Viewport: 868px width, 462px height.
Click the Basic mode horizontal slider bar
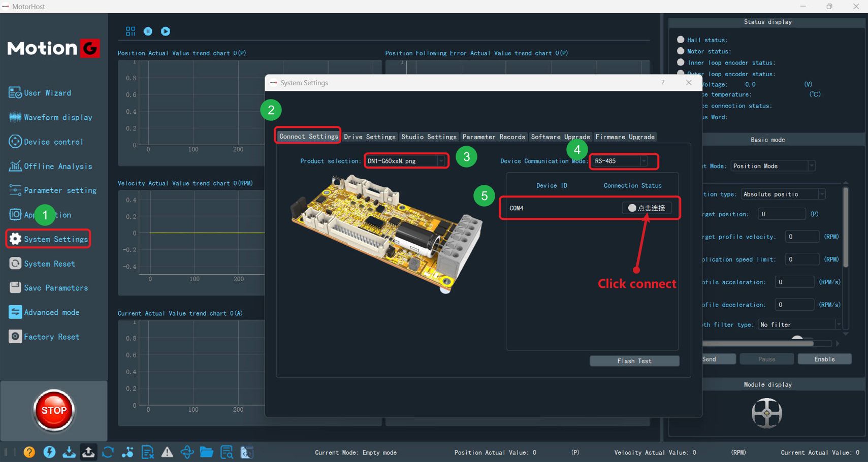click(x=758, y=343)
